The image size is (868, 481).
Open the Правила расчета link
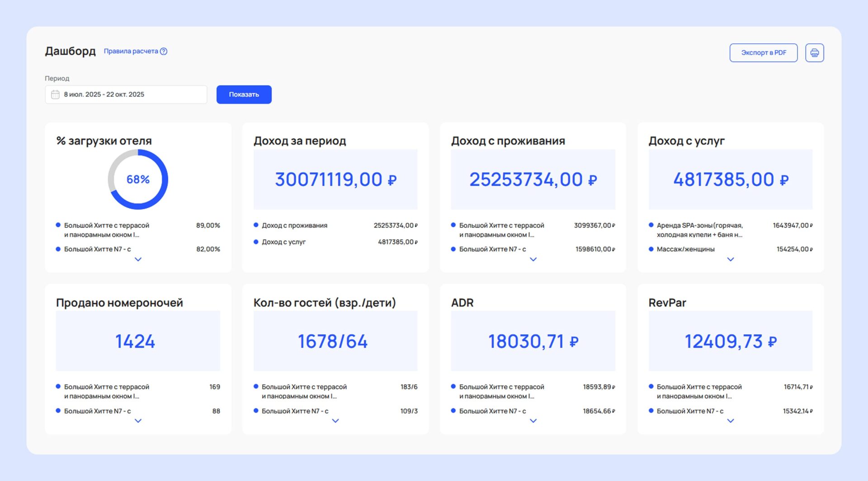[x=131, y=52]
